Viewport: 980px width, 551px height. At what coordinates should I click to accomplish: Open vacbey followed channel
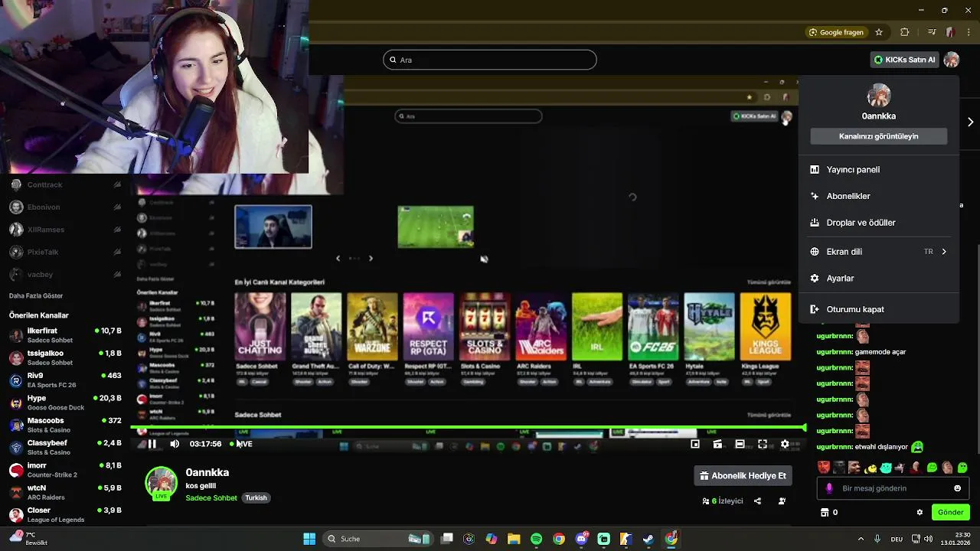click(x=65, y=275)
